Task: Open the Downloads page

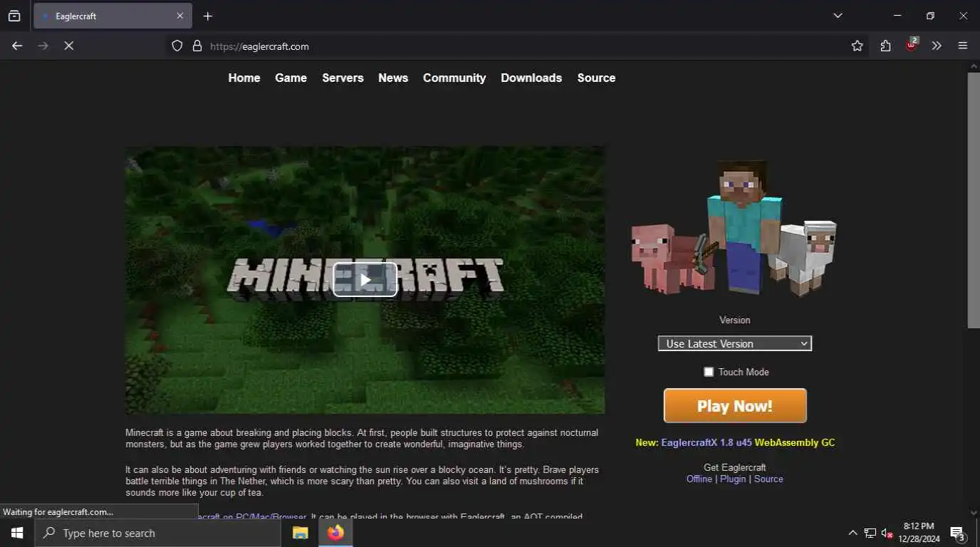Action: point(531,78)
